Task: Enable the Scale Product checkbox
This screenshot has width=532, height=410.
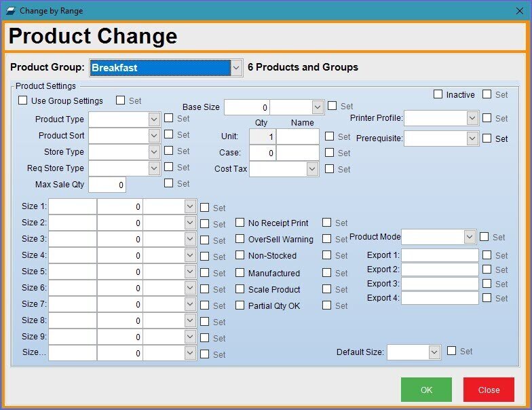Action: click(240, 289)
